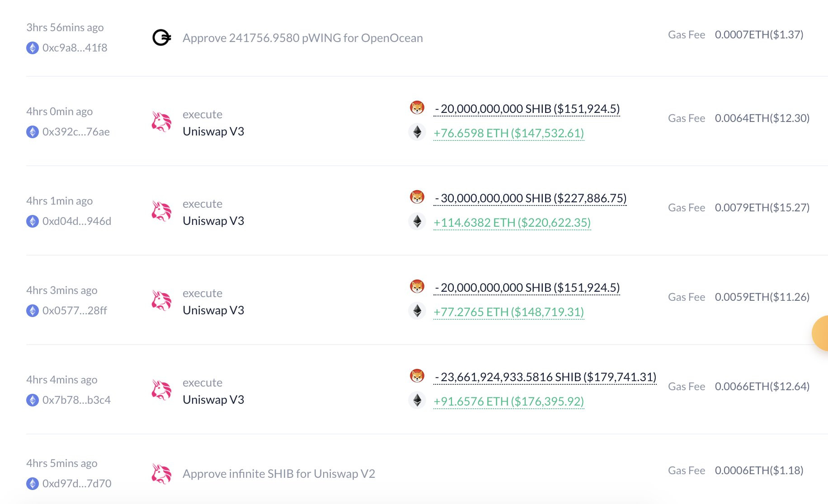Viewport: 828px width, 504px height.
Task: Click the Ethereum chain icon next to 0xd97d...7d70
Action: coord(33,484)
